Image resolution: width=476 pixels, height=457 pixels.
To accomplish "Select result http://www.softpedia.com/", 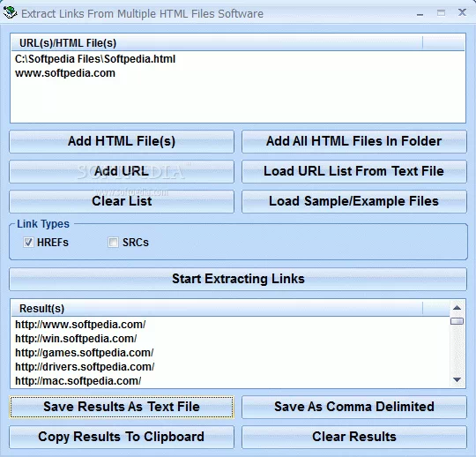I will tap(80, 325).
